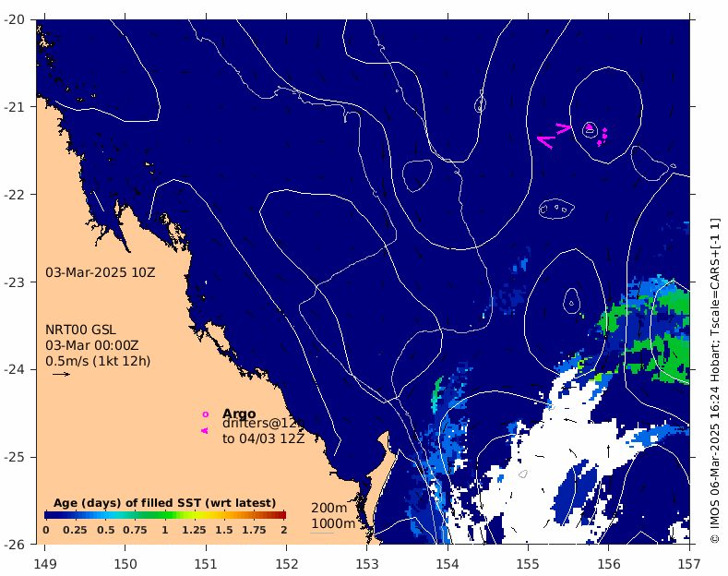Screen dimensions: 728x576
Task: Click latitude axis label -21
Action: coord(14,107)
